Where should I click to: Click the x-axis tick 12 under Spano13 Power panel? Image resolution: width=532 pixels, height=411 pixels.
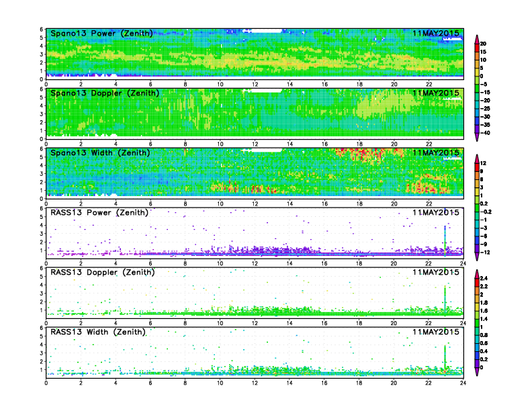pos(255,85)
